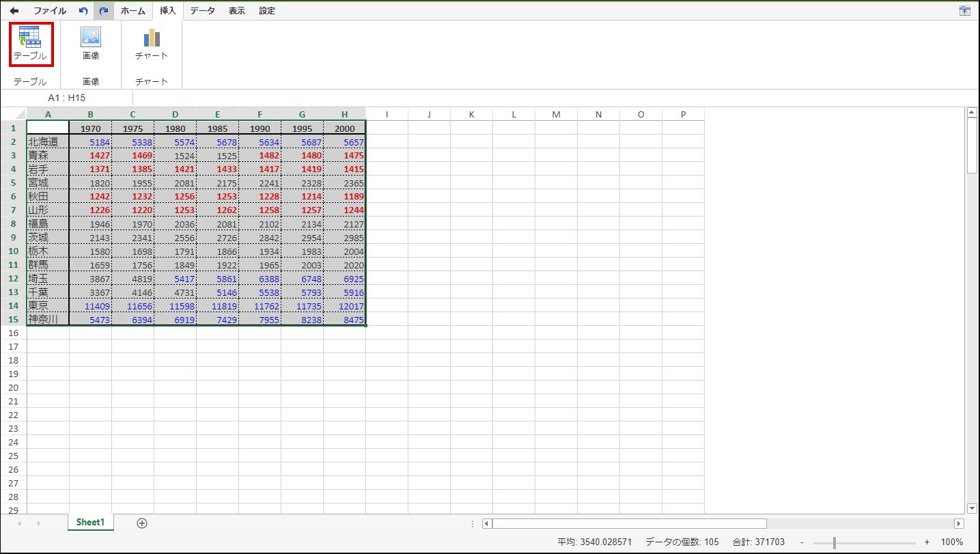
Task: Click the cell containing 岩手
Action: (x=48, y=169)
